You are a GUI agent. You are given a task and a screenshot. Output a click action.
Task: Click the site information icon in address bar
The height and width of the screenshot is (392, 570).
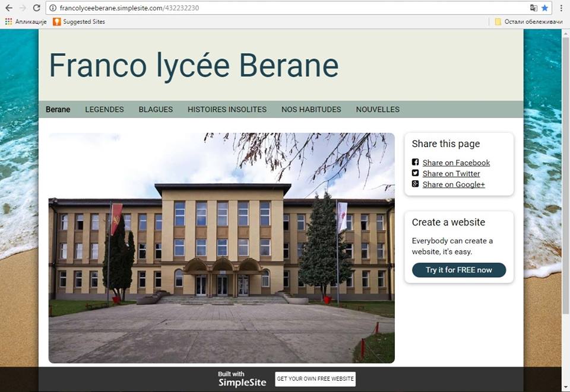pyautogui.click(x=53, y=8)
